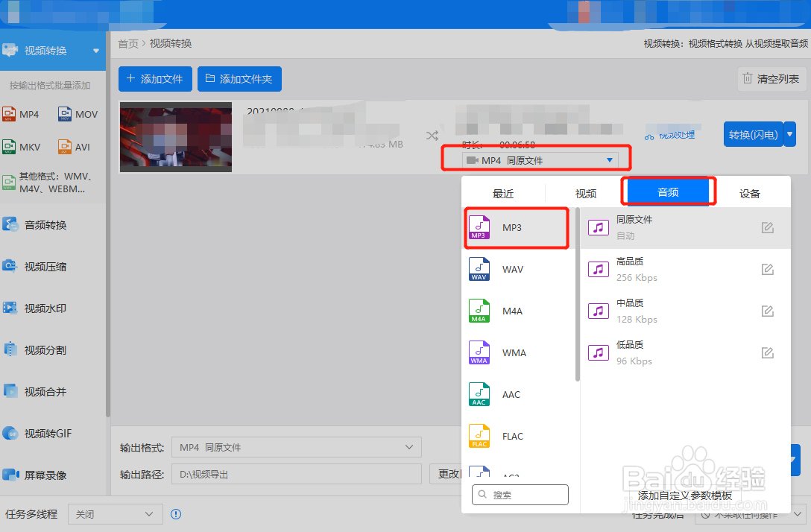Open the task completion action dropdown
The height and width of the screenshot is (532, 811).
750,514
